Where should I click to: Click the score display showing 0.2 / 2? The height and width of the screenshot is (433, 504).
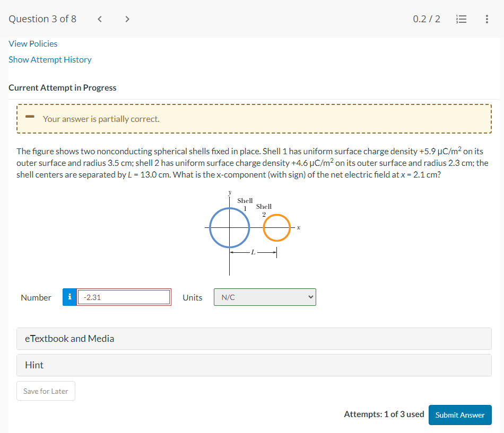pos(427,19)
